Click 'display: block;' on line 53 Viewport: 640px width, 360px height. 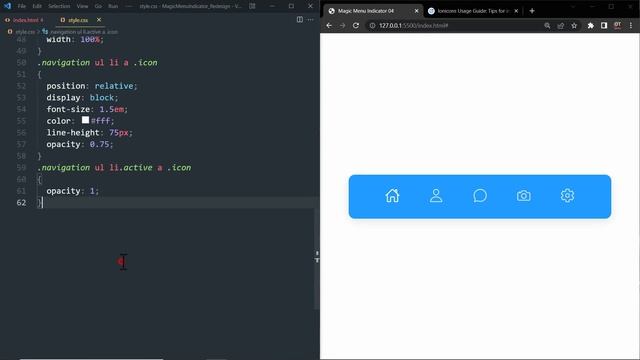click(82, 98)
